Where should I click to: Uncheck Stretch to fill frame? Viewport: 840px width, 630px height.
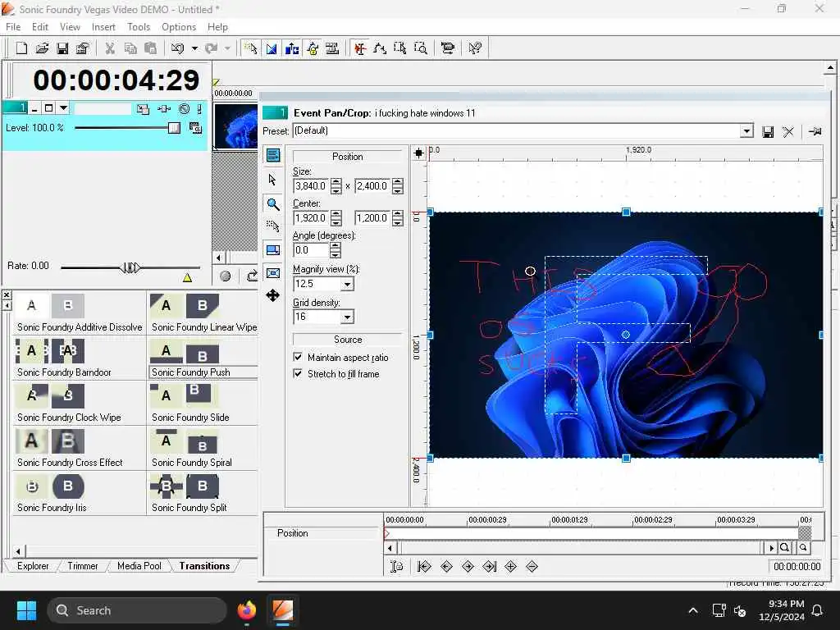click(298, 373)
